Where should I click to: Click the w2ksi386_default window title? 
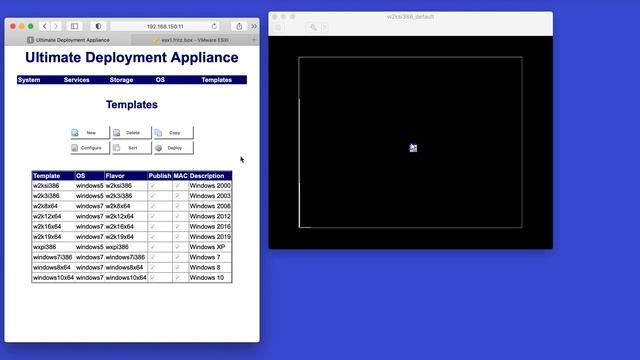(x=410, y=17)
